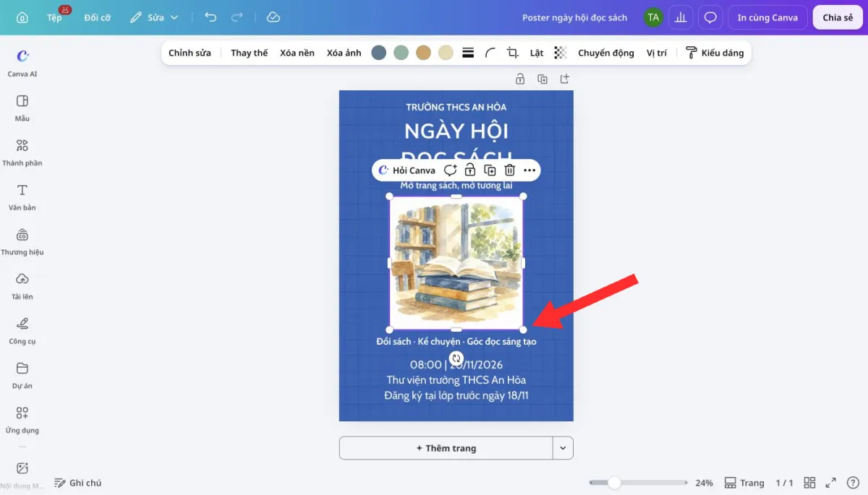Adjust the zoom slider
Image resolution: width=868 pixels, height=495 pixels.
point(638,483)
